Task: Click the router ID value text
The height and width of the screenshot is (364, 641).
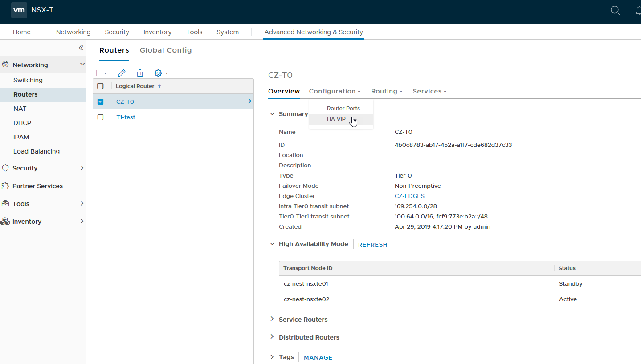Action: (453, 145)
